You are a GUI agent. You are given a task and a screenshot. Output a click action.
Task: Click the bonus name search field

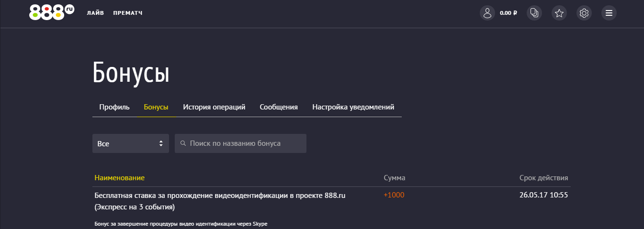tap(244, 143)
